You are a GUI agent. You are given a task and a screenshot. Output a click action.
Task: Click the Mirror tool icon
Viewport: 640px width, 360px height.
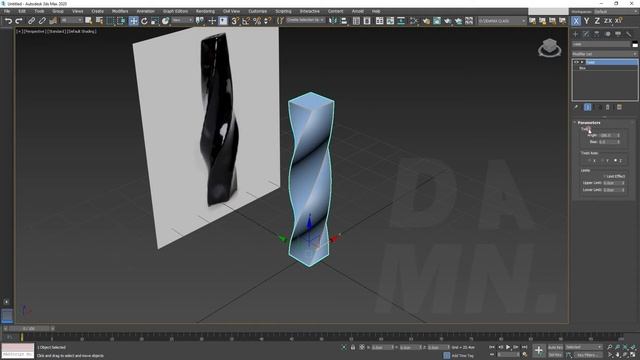point(333,21)
